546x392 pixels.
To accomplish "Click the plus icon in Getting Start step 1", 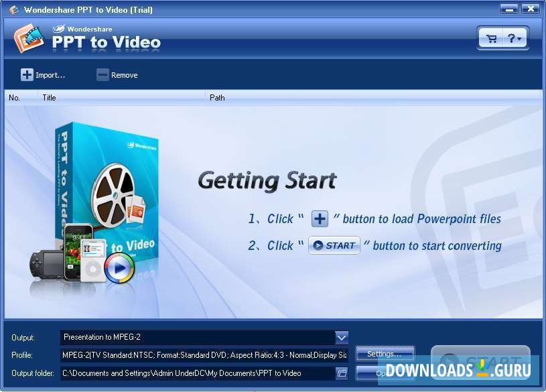I will (x=320, y=219).
